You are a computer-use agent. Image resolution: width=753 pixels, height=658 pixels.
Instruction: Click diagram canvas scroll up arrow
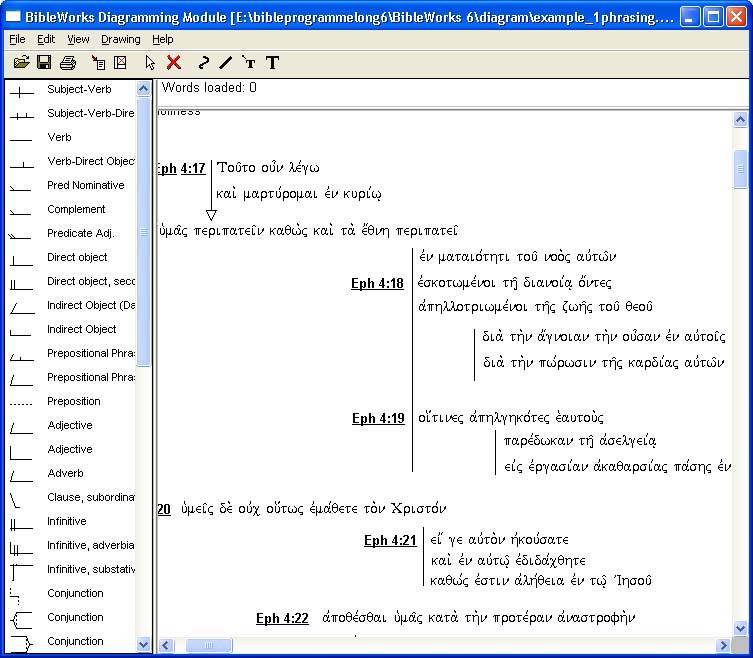click(x=741, y=119)
